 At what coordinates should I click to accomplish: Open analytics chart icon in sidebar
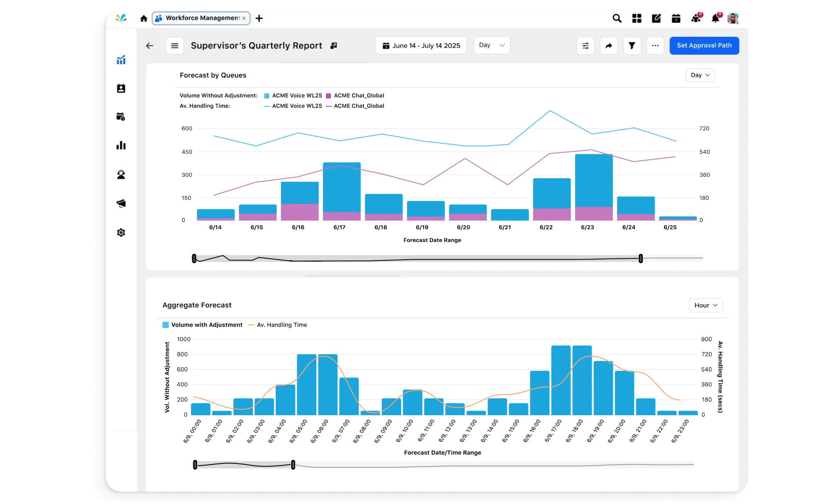(121, 60)
